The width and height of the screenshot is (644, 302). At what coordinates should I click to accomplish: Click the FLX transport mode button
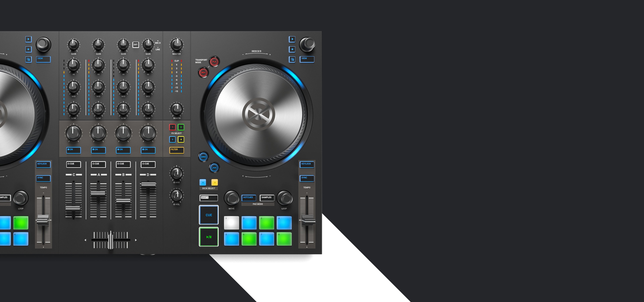[x=214, y=62]
